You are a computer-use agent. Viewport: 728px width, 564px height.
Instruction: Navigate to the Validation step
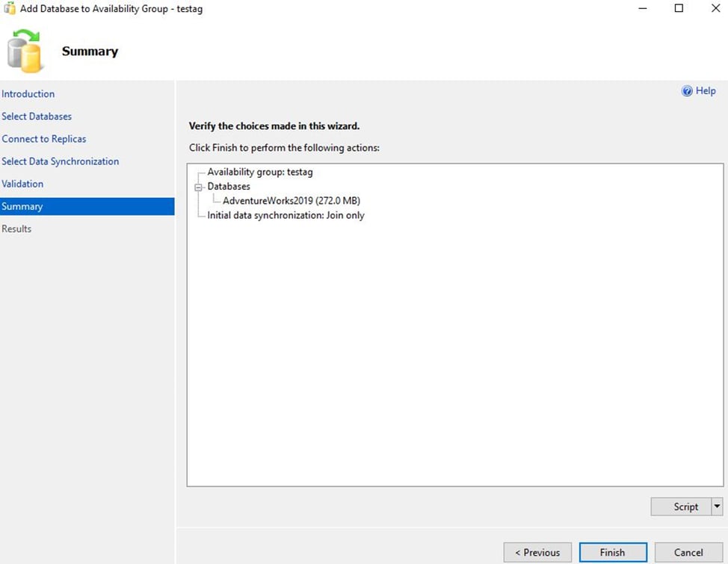(22, 184)
